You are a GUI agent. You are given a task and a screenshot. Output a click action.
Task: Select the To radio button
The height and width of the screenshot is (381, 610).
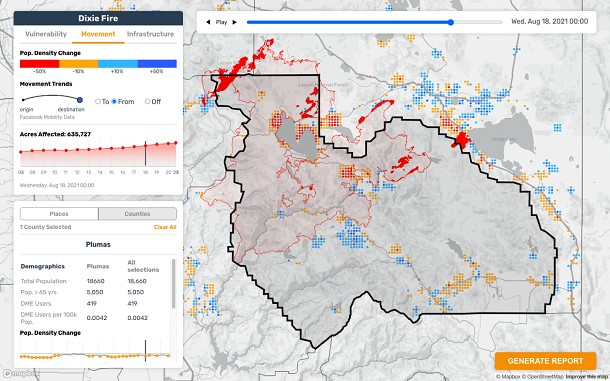point(98,101)
